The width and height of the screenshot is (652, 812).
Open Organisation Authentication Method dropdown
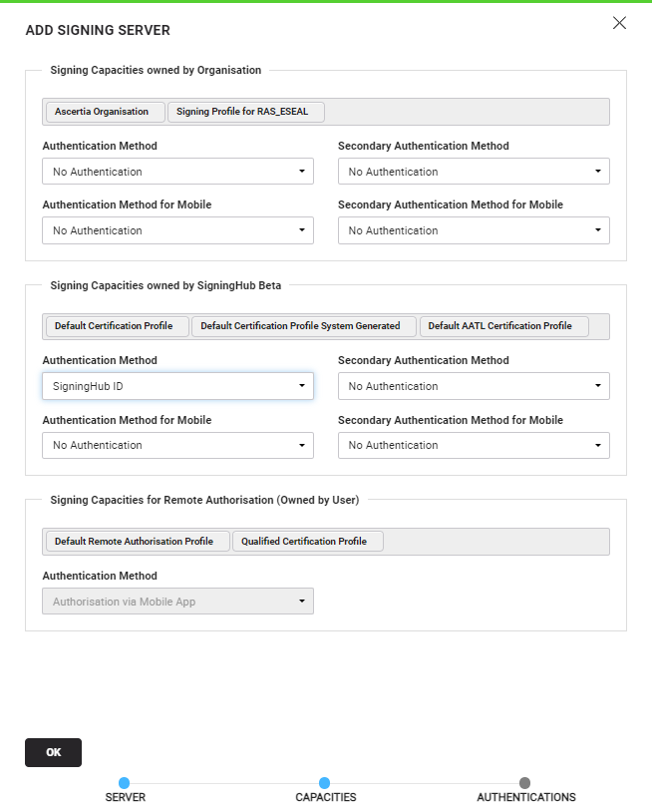coord(177,172)
